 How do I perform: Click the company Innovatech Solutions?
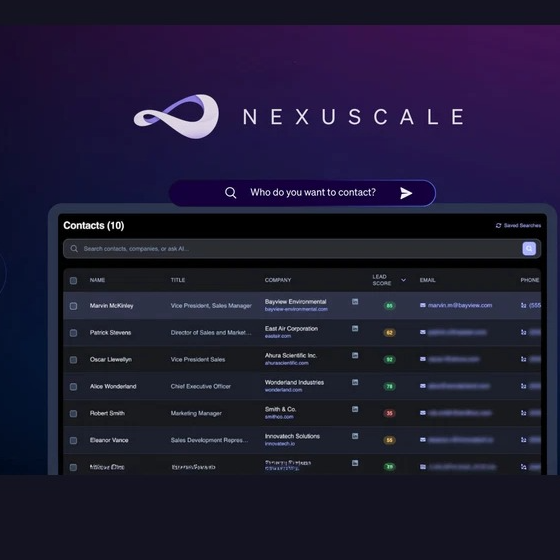[x=292, y=436]
